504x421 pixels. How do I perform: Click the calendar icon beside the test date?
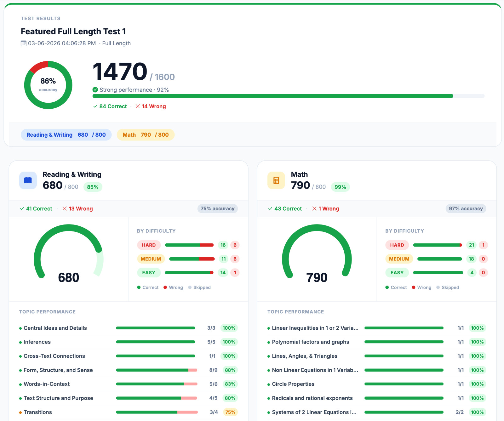[24, 43]
